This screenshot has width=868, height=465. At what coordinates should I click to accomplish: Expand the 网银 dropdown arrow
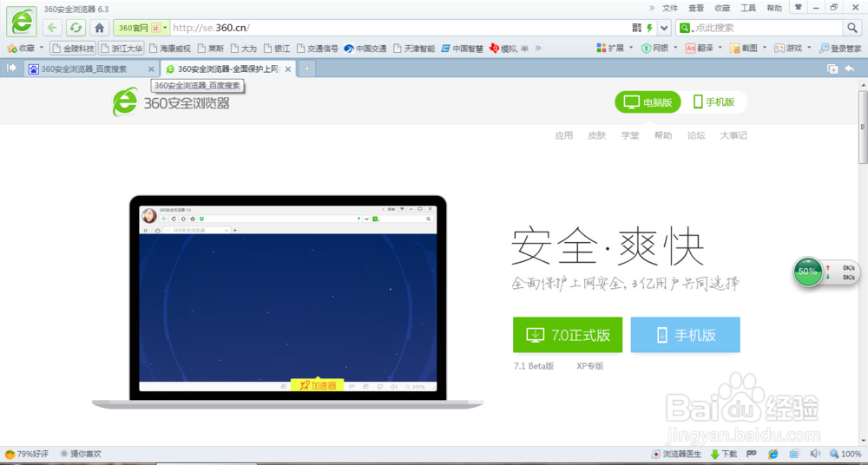[675, 48]
